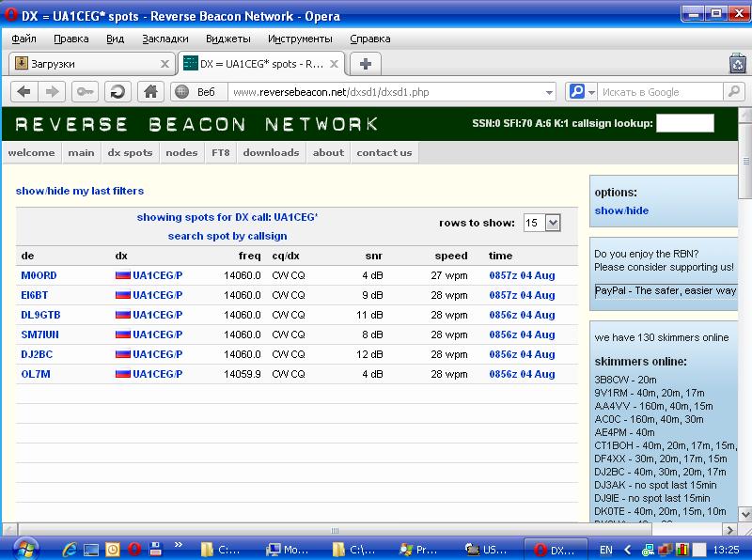Click the options show/hide link
752x560 pixels.
pos(621,210)
